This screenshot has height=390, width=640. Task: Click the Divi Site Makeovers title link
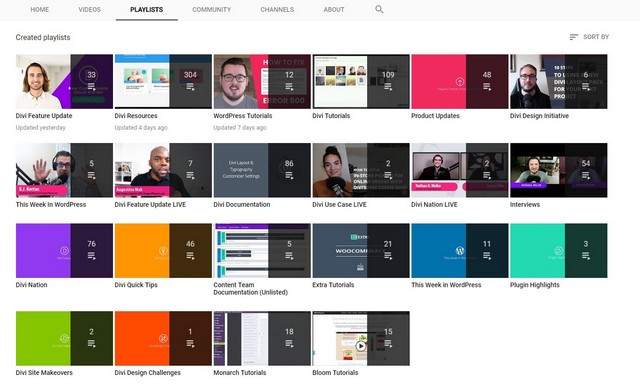coord(44,372)
